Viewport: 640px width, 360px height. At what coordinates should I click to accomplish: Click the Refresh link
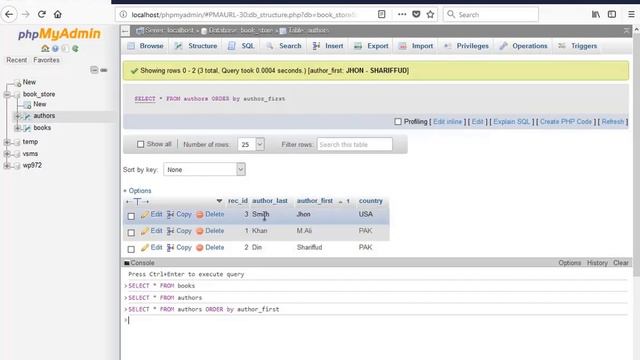(x=613, y=122)
